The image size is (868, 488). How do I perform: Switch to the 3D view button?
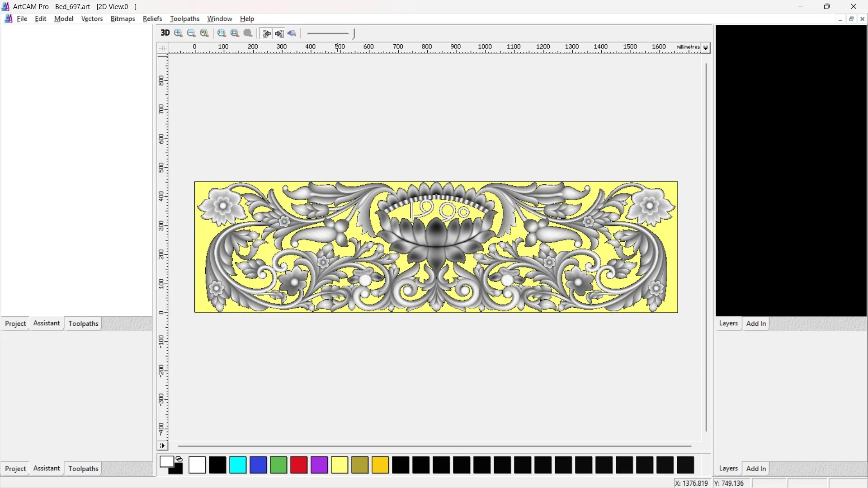(165, 33)
